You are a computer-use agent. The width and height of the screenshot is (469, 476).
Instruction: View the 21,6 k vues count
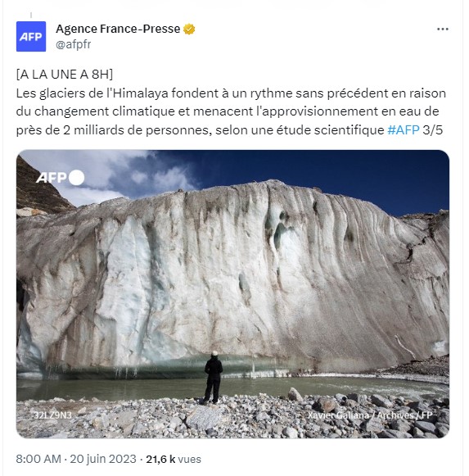(174, 459)
